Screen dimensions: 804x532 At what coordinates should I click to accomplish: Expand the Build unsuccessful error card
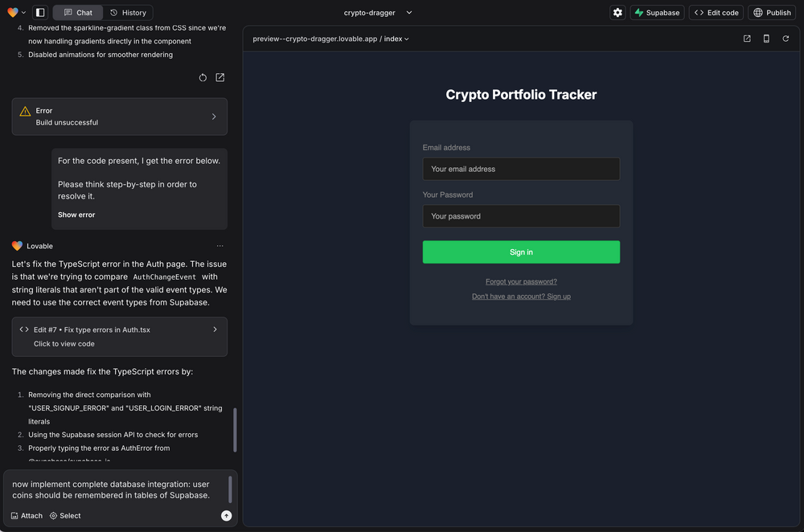coord(213,117)
